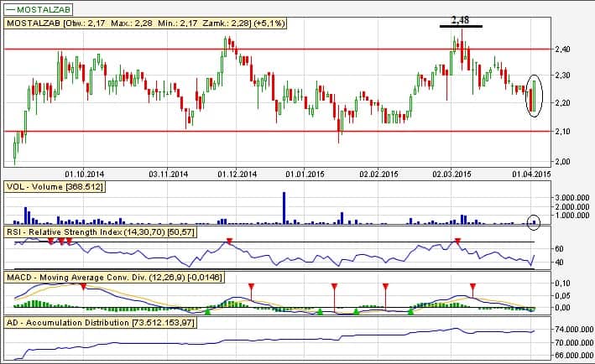
Task: Click the 2,48 peak price annotation
Action: coord(461,18)
